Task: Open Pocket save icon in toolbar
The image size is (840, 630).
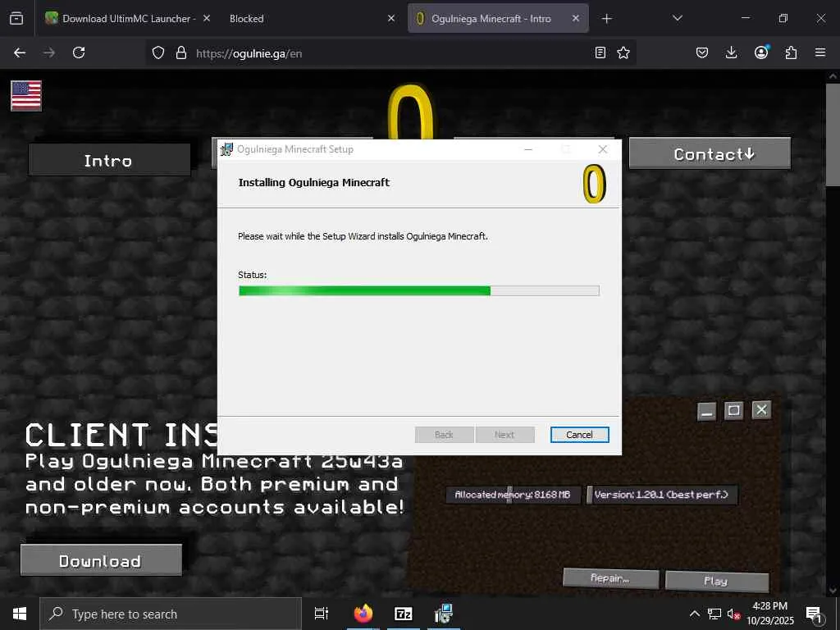Action: (x=702, y=52)
